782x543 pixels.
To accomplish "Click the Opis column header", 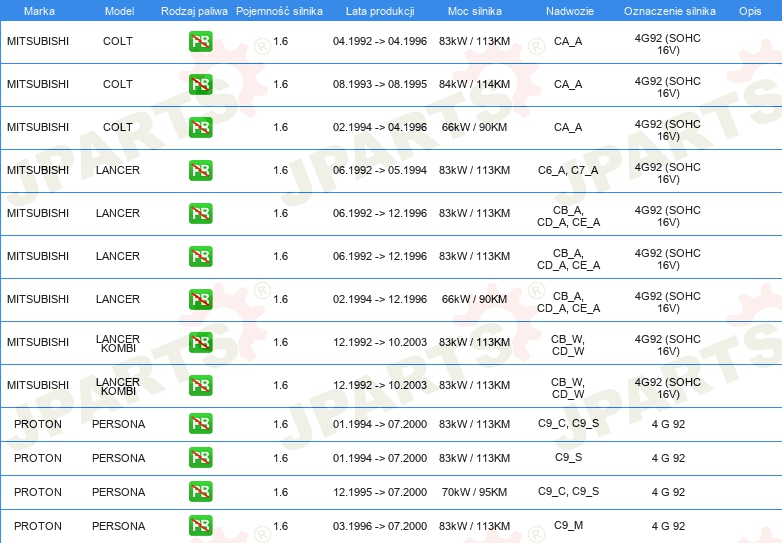I will point(750,11).
